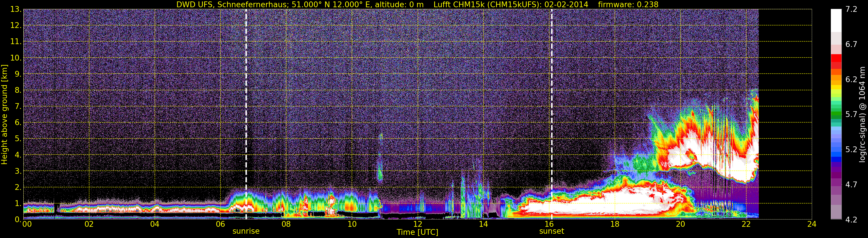
Task: Click the height axis tick "11."
Action: click(16, 41)
